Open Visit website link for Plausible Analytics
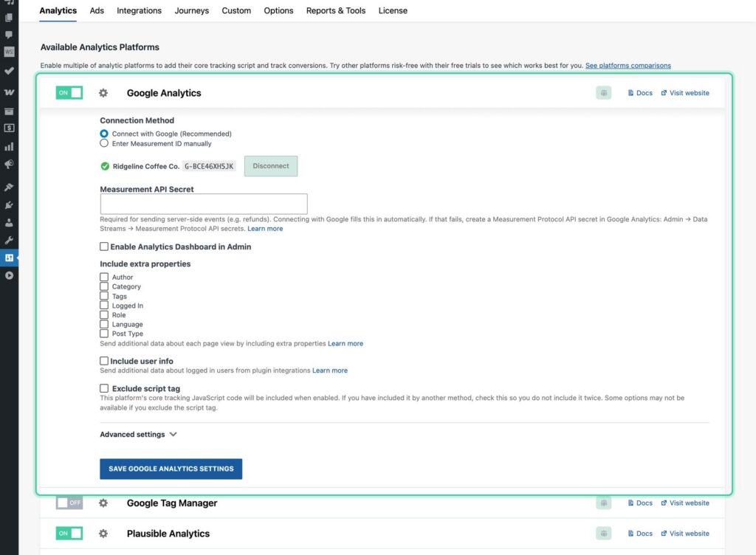 [x=684, y=534]
